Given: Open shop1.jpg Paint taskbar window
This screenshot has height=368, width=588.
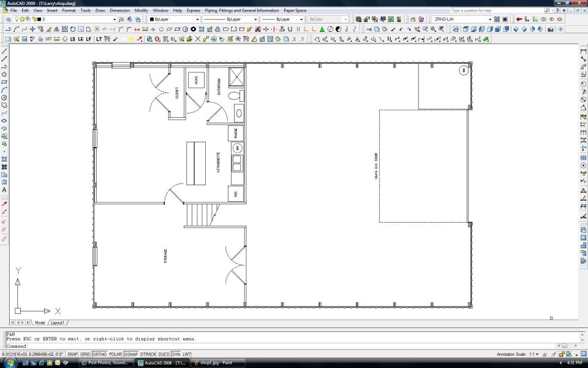Looking at the screenshot, I should click(x=218, y=362).
